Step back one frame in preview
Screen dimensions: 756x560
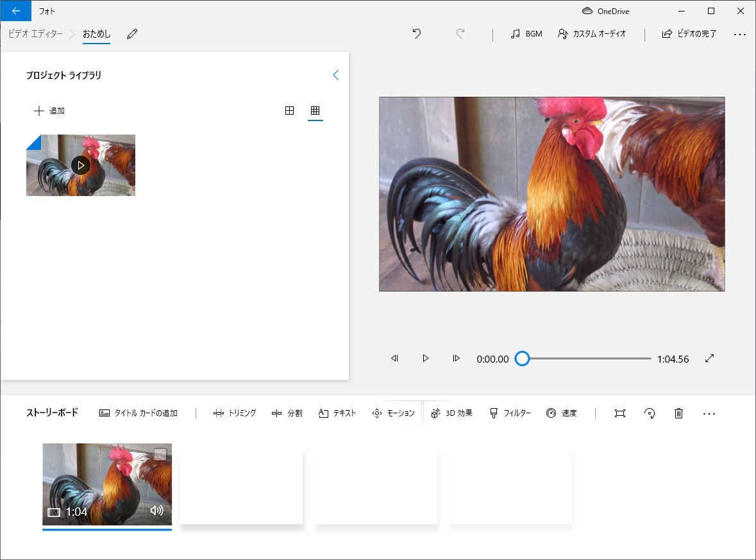394,358
